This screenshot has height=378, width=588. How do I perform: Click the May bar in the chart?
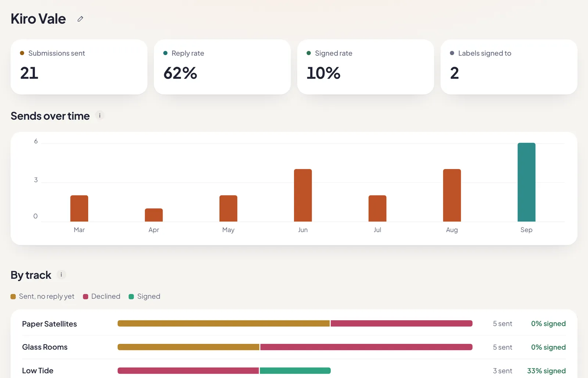(x=228, y=208)
